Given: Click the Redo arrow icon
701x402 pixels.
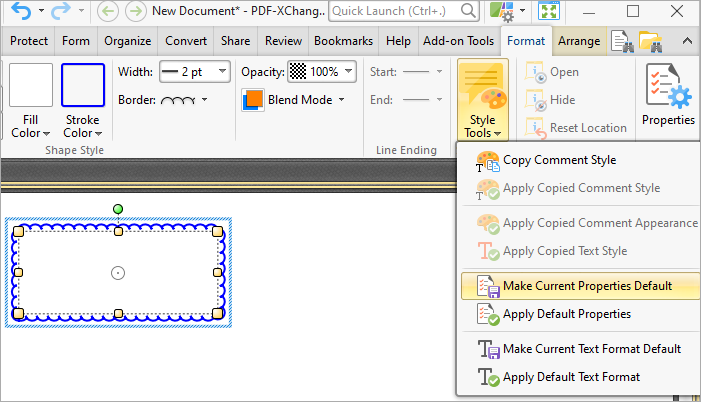Looking at the screenshot, I should pyautogui.click(x=60, y=11).
